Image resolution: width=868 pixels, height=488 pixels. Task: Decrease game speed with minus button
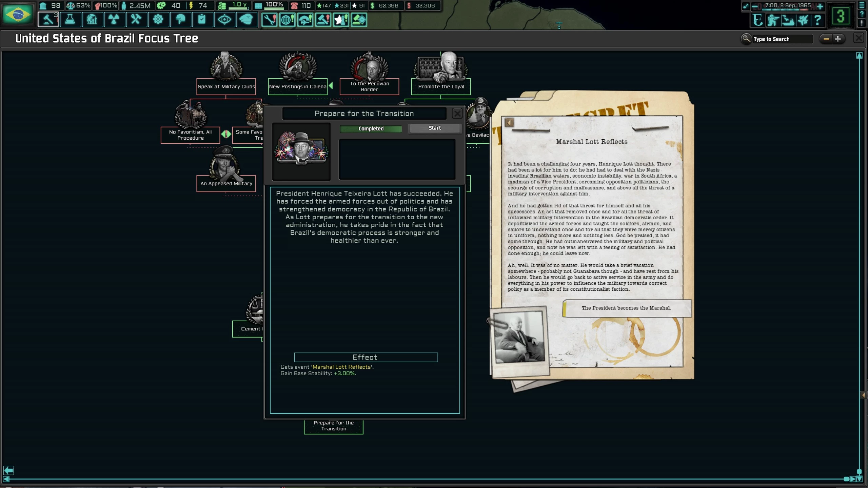click(755, 6)
